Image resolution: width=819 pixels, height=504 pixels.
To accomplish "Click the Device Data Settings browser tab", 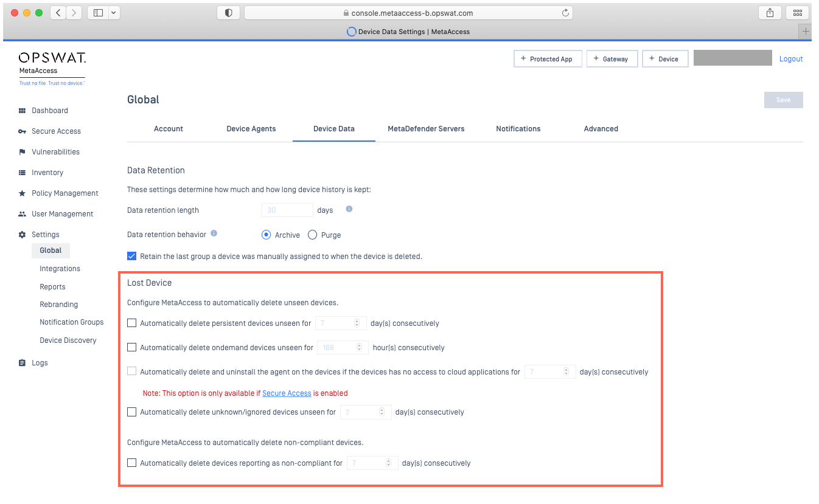I will [x=408, y=32].
